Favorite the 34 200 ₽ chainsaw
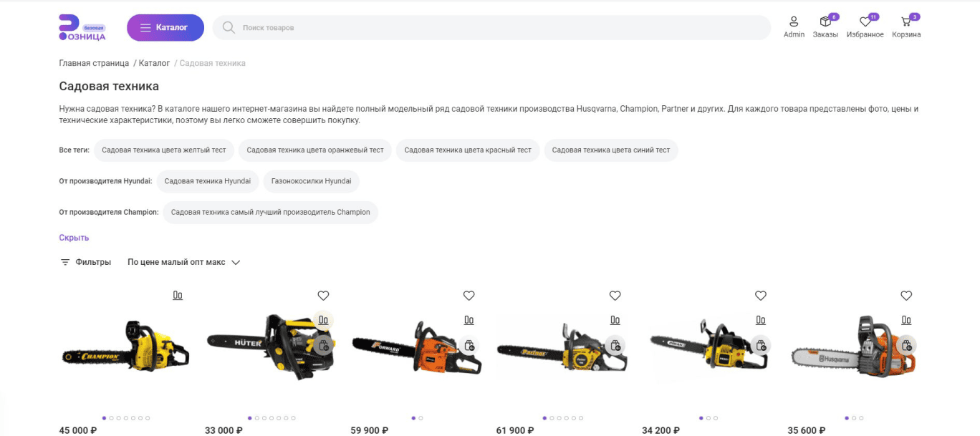This screenshot has width=980, height=436. 761,296
